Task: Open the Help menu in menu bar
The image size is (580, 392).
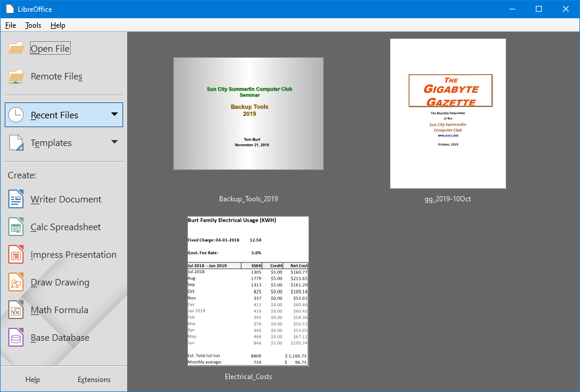Action: pyautogui.click(x=58, y=25)
